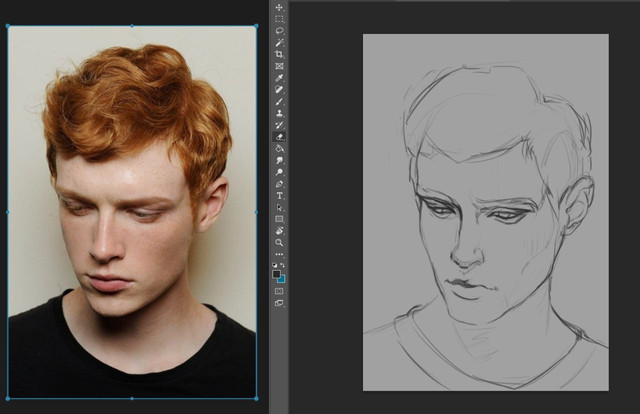Select the Type tool

coord(279,195)
